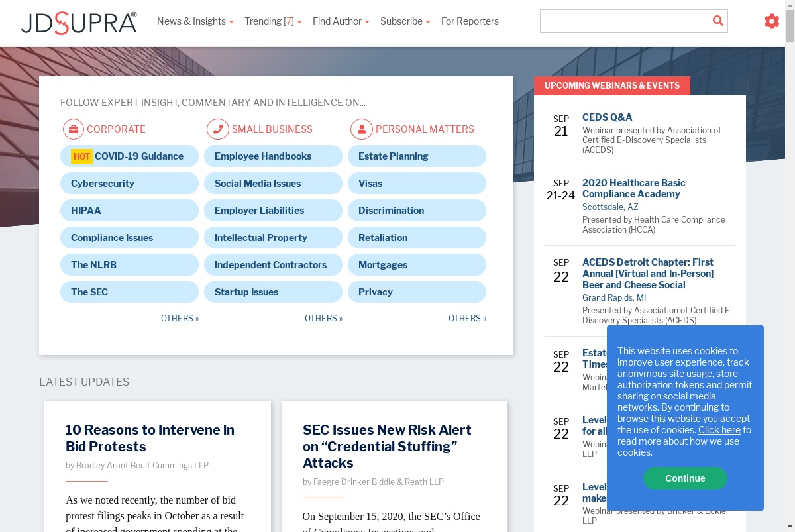Open the Compliance Issues topic
Screen dimensions: 795x532
click(x=129, y=238)
